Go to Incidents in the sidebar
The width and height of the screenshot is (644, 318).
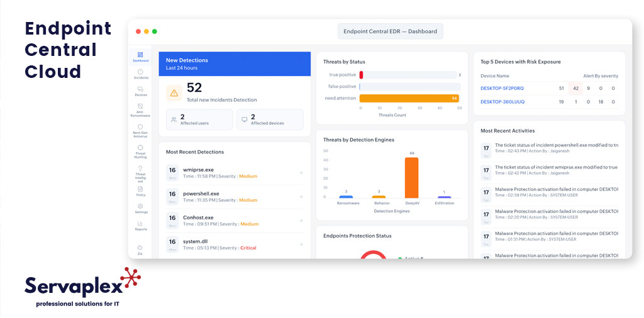point(140,74)
